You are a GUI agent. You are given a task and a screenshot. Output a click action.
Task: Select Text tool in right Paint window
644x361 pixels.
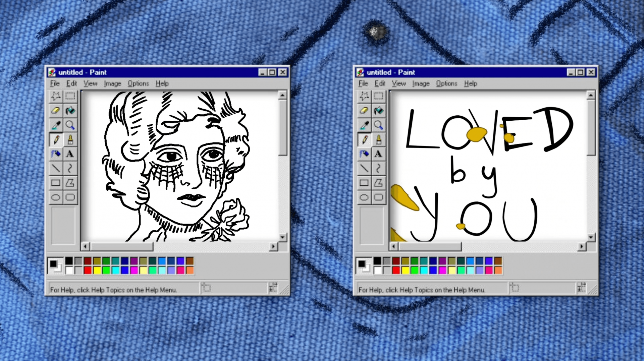click(x=379, y=154)
